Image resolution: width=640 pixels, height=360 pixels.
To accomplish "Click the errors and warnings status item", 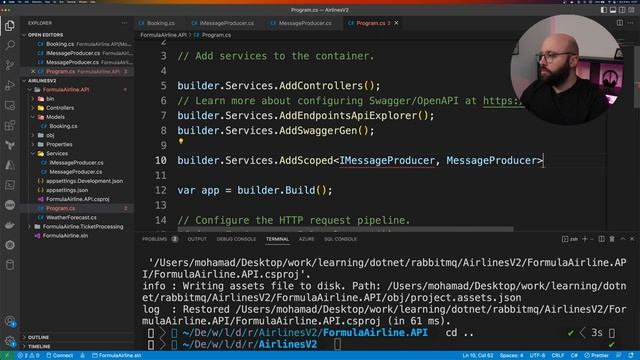I will (28, 356).
